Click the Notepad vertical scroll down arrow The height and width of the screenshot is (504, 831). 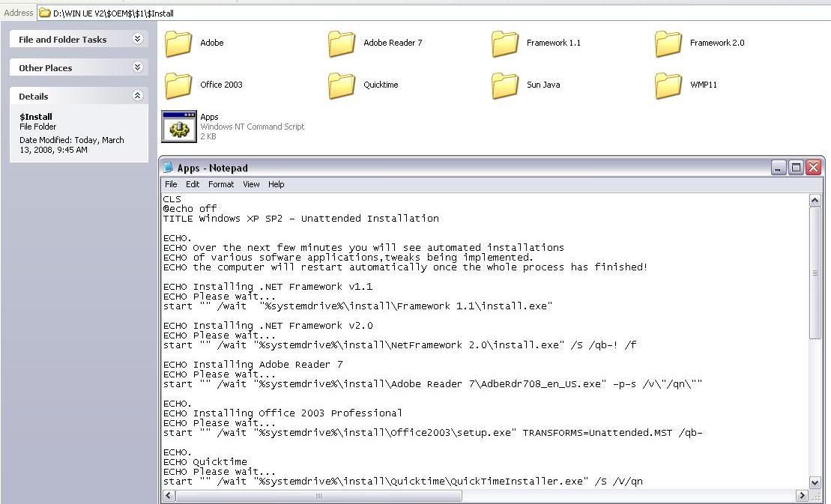coord(815,482)
